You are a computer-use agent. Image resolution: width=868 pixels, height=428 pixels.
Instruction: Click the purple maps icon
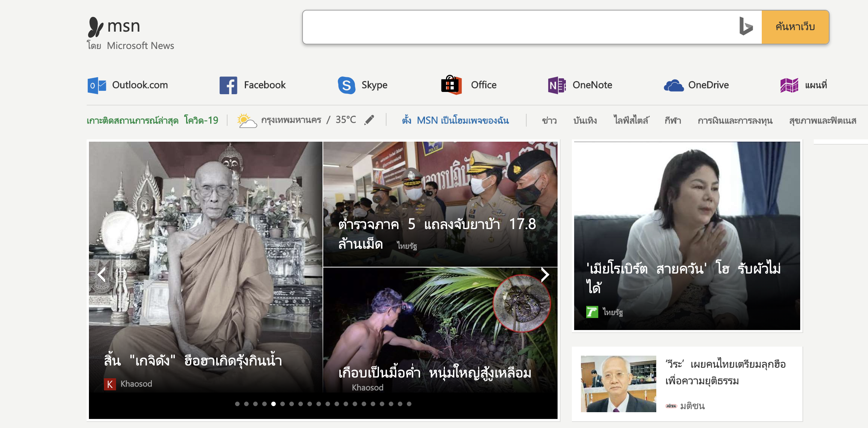tap(789, 85)
